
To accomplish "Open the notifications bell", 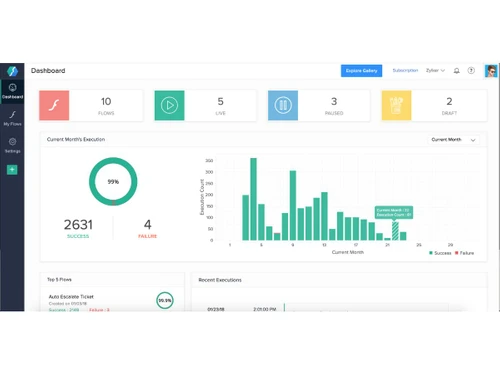I will tap(457, 71).
